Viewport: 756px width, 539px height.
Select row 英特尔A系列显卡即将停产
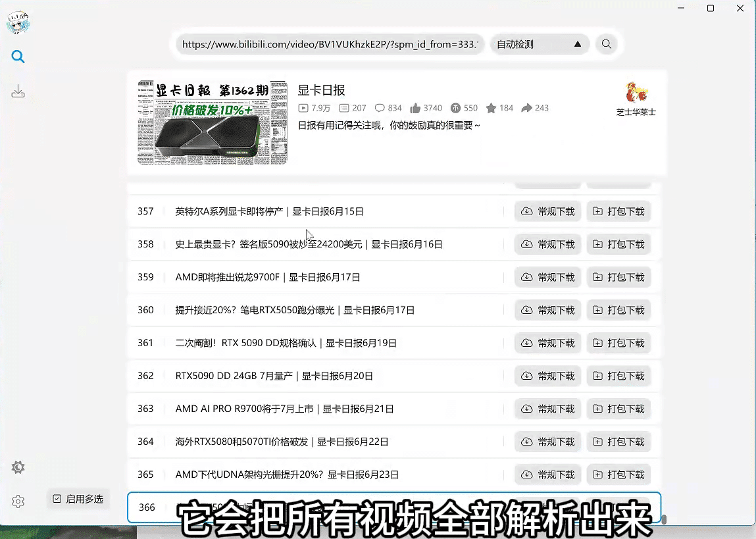[394, 212]
